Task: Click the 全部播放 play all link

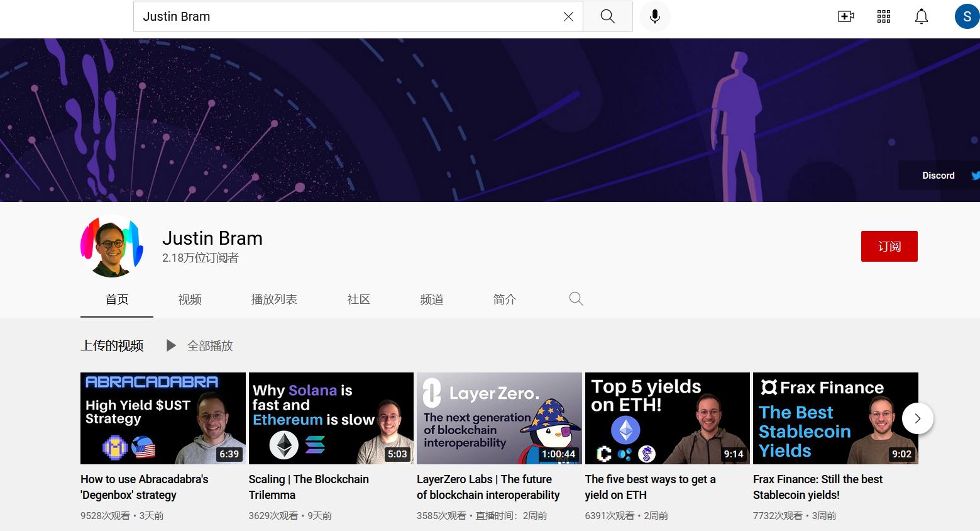Action: point(210,345)
